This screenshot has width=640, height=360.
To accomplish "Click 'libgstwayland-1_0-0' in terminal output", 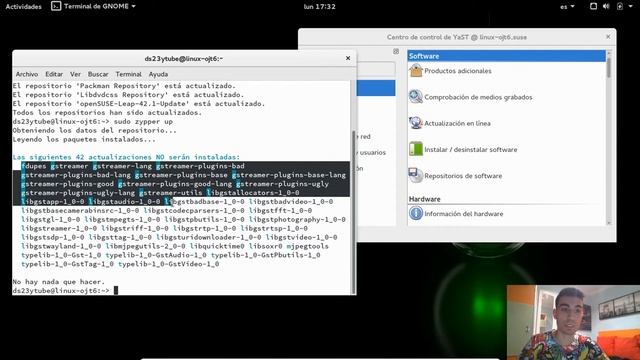I will click(x=61, y=246).
